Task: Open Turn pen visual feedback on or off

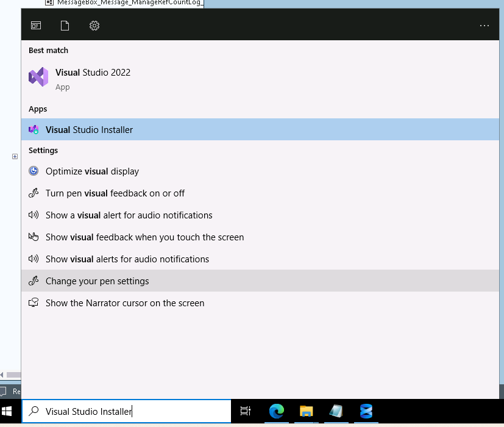Action: click(260, 193)
